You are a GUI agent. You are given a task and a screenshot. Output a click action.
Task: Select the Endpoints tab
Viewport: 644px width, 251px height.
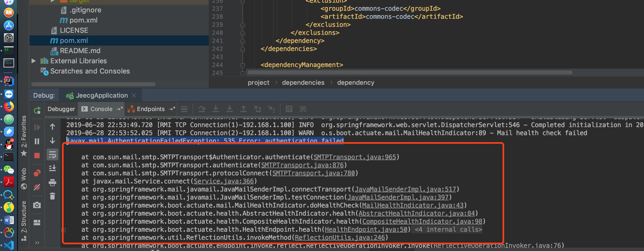pyautogui.click(x=151, y=109)
